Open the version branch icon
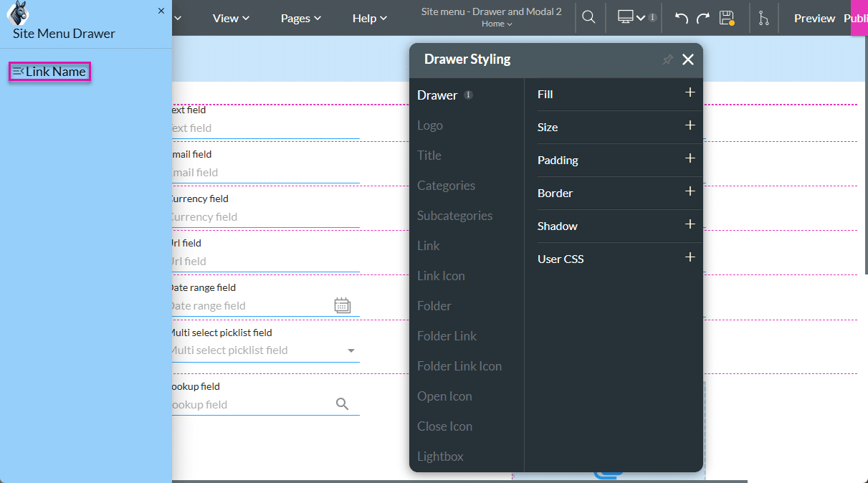 pos(763,18)
